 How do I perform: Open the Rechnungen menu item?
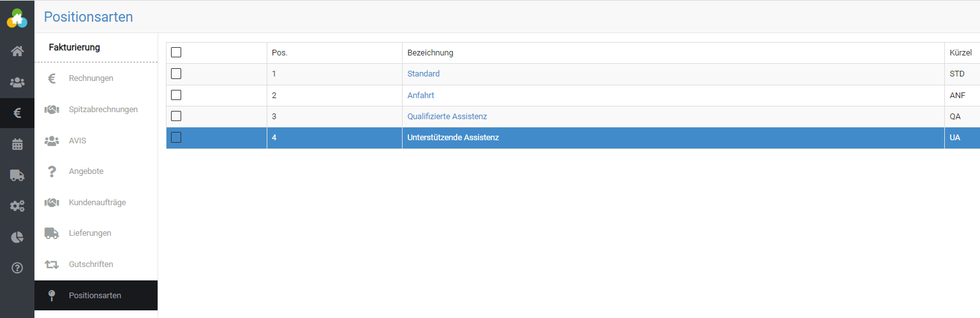(x=91, y=78)
